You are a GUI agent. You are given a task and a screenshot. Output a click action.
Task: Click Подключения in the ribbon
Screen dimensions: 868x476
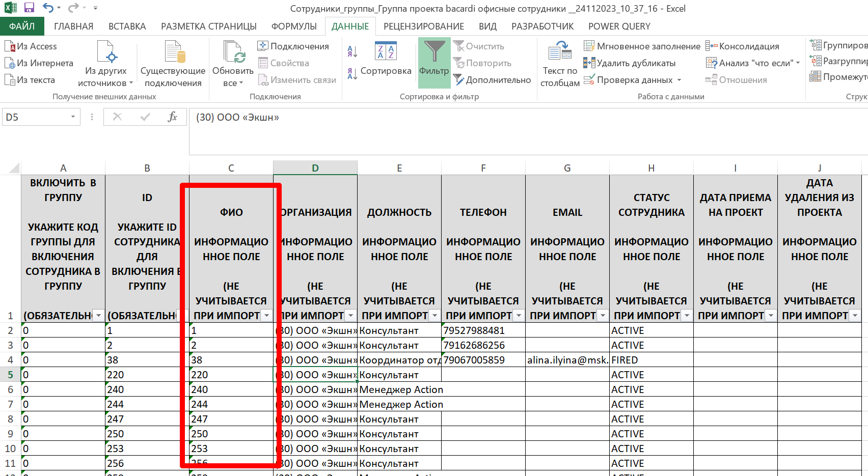(293, 46)
